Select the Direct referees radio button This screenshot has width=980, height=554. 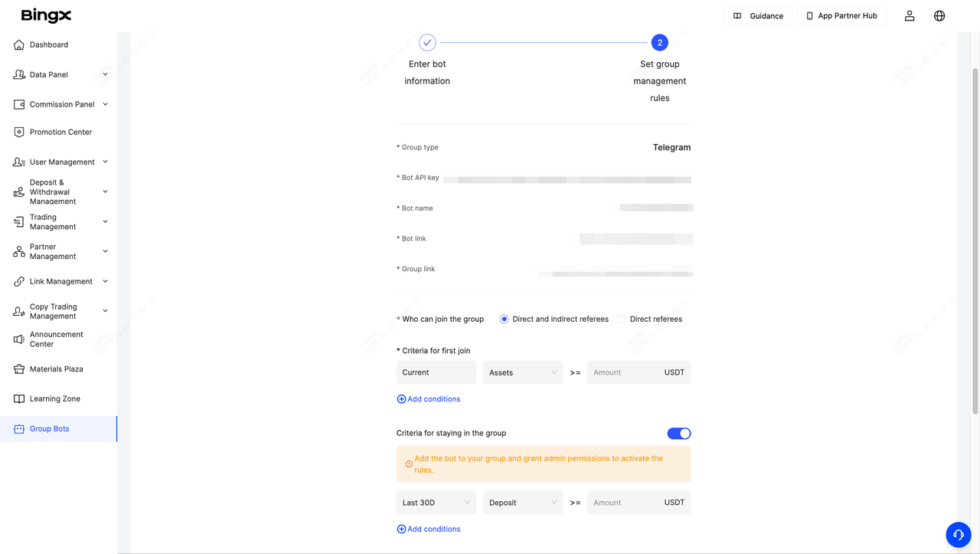coord(622,320)
